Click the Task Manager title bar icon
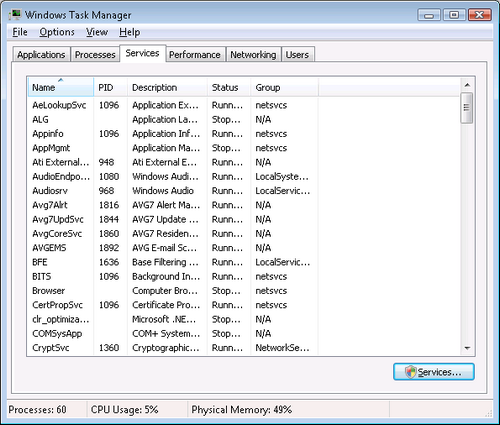The width and height of the screenshot is (500, 425). (x=15, y=15)
